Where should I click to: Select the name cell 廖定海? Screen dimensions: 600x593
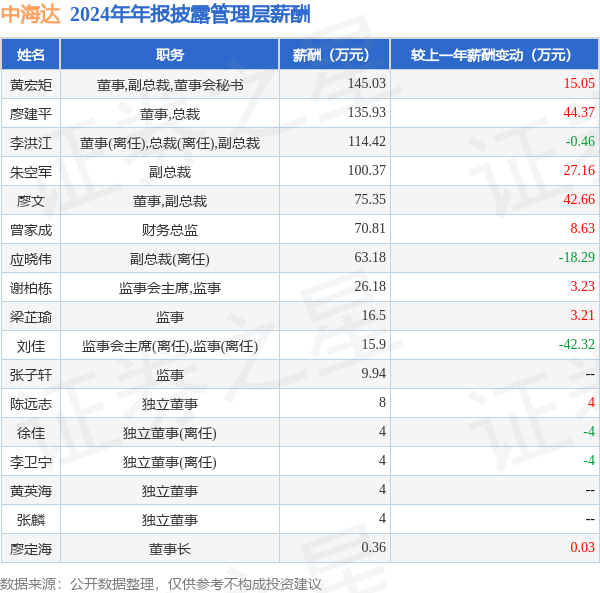31,550
